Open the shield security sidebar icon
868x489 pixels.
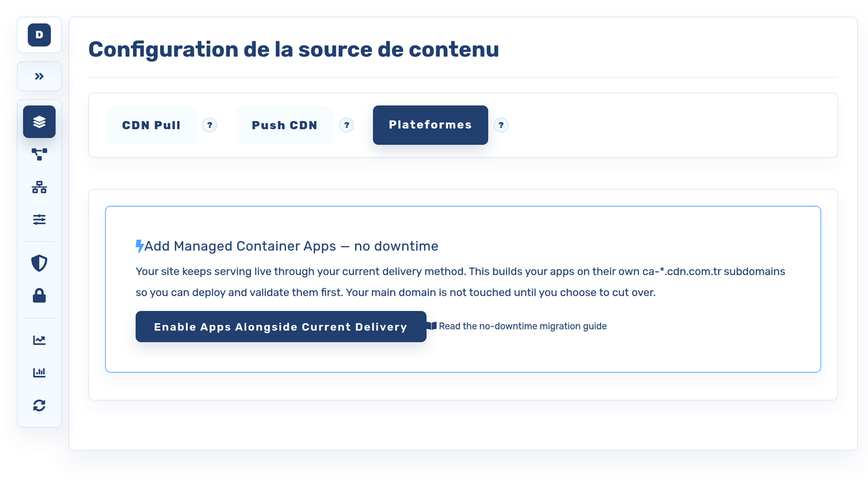point(39,263)
